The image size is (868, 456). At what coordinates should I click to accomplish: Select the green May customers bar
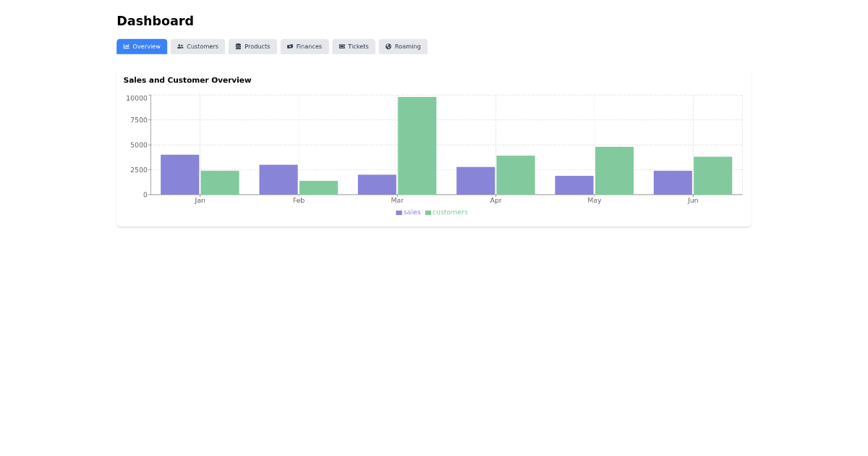click(x=614, y=171)
